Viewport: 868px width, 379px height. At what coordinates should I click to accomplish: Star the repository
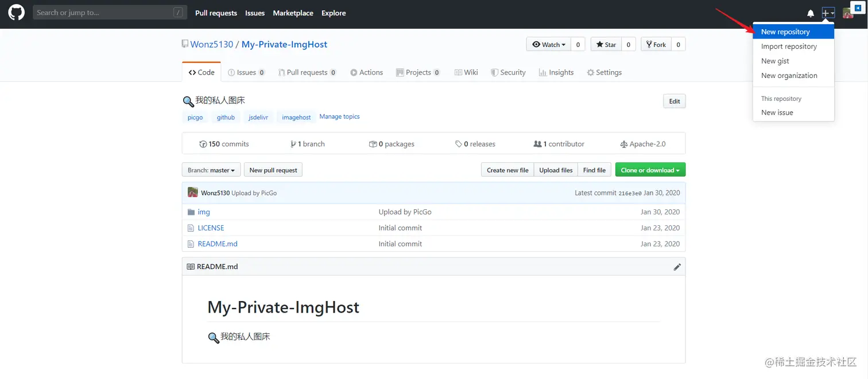(606, 44)
